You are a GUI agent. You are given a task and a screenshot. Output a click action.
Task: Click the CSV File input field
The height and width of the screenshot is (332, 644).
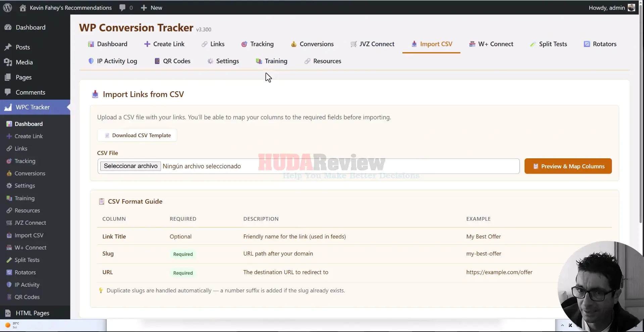coord(308,166)
